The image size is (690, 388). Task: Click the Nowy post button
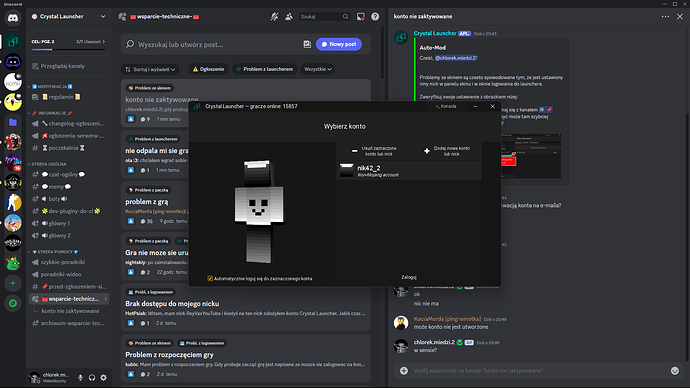tap(339, 44)
